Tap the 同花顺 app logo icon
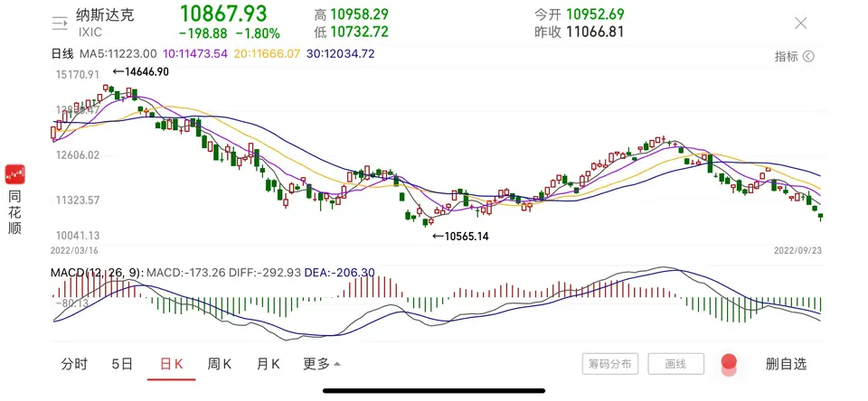This screenshot has height=401, width=868. click(x=15, y=175)
